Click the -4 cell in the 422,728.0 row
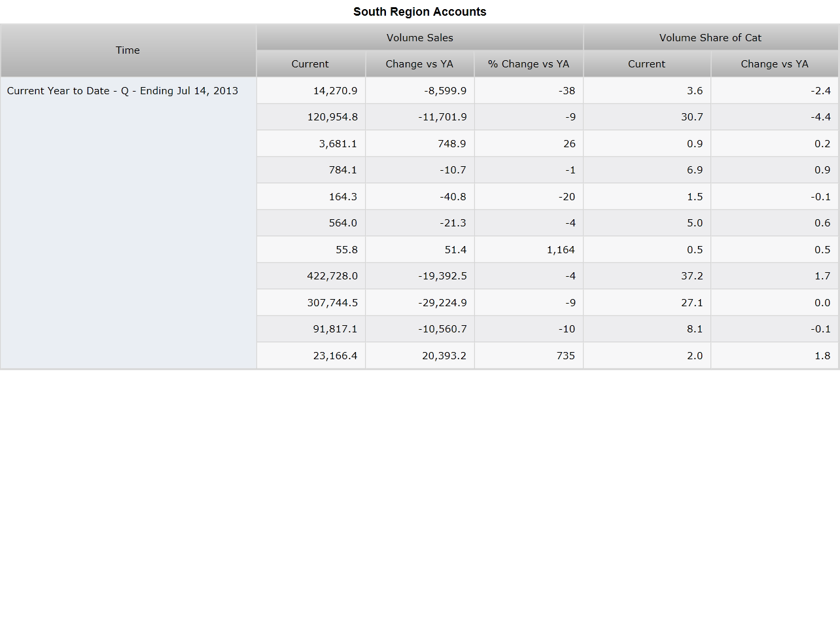This screenshot has height=619, width=840. (529, 276)
